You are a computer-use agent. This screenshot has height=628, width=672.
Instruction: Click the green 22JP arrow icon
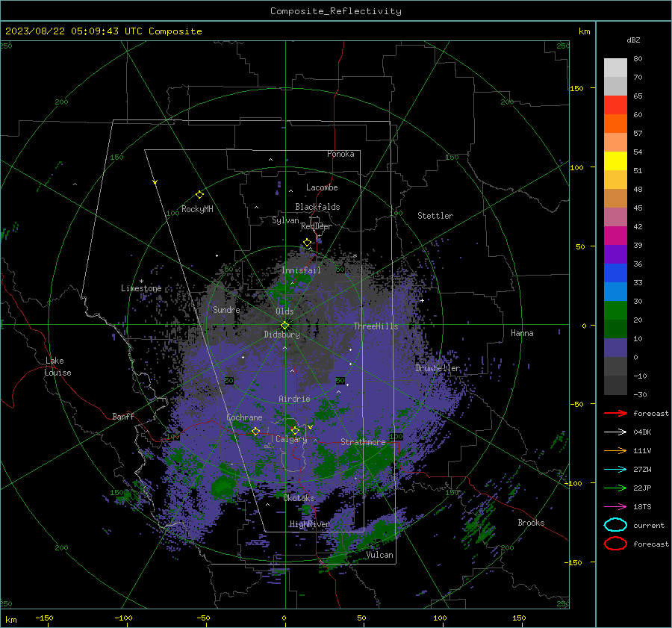click(615, 488)
